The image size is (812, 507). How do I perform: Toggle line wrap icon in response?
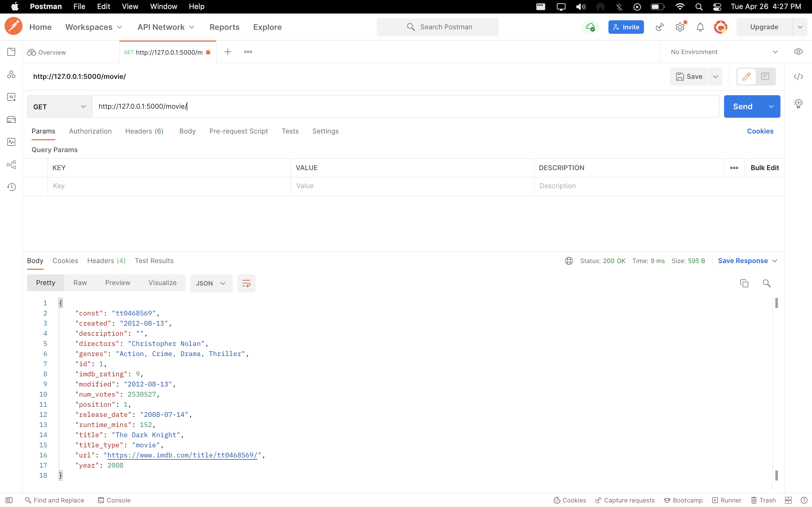[246, 283]
